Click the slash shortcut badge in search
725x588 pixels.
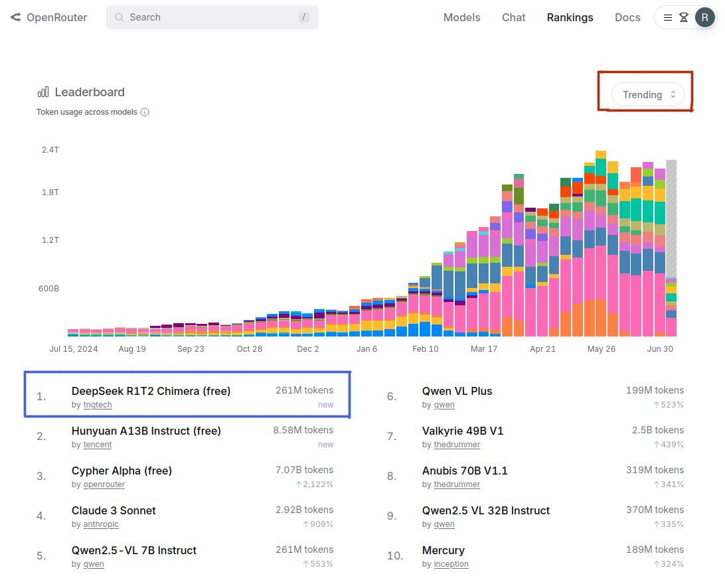304,17
